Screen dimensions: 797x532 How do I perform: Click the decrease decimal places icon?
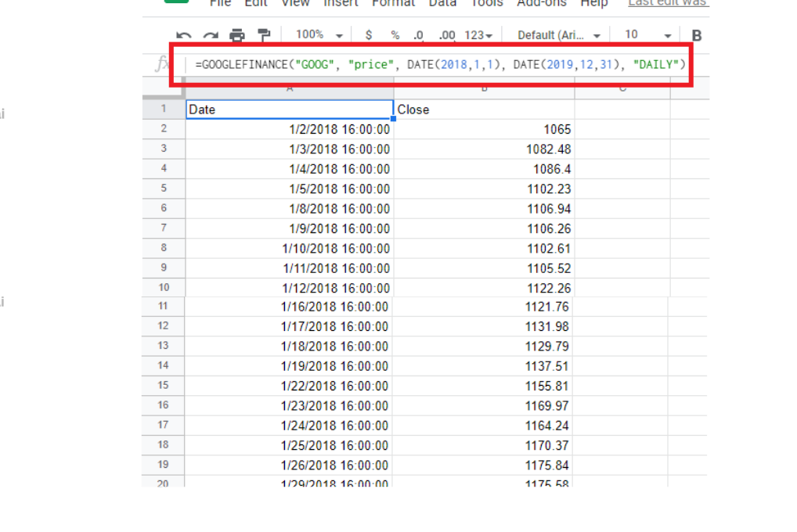click(x=419, y=36)
